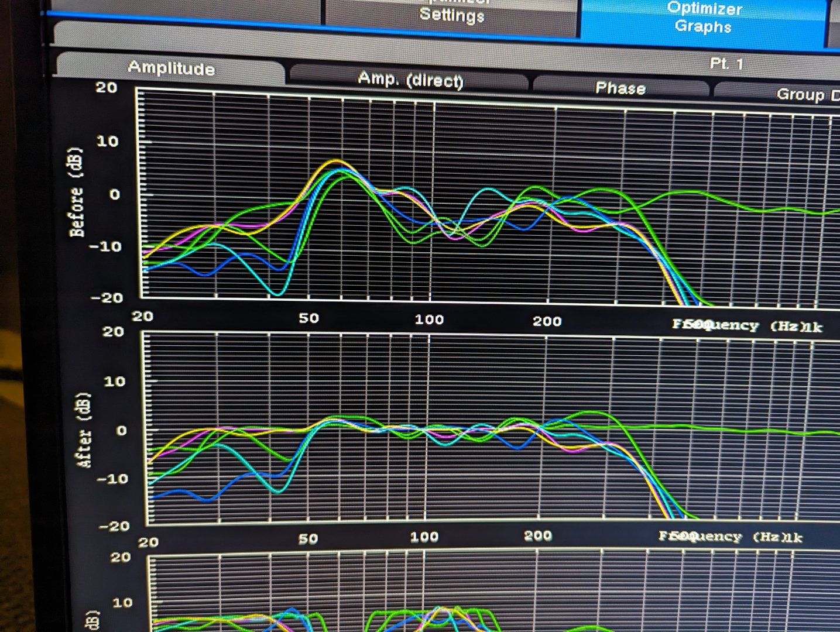
Task: Click the 10 dB label on Before graph
Action: point(107,141)
